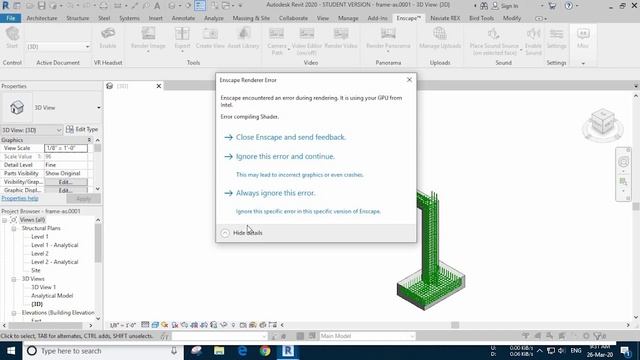Choose Close Enscape and send feedback

[291, 137]
